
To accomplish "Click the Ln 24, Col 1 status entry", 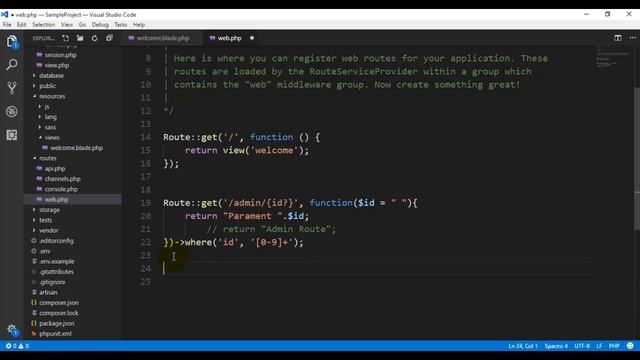I will point(523,346).
